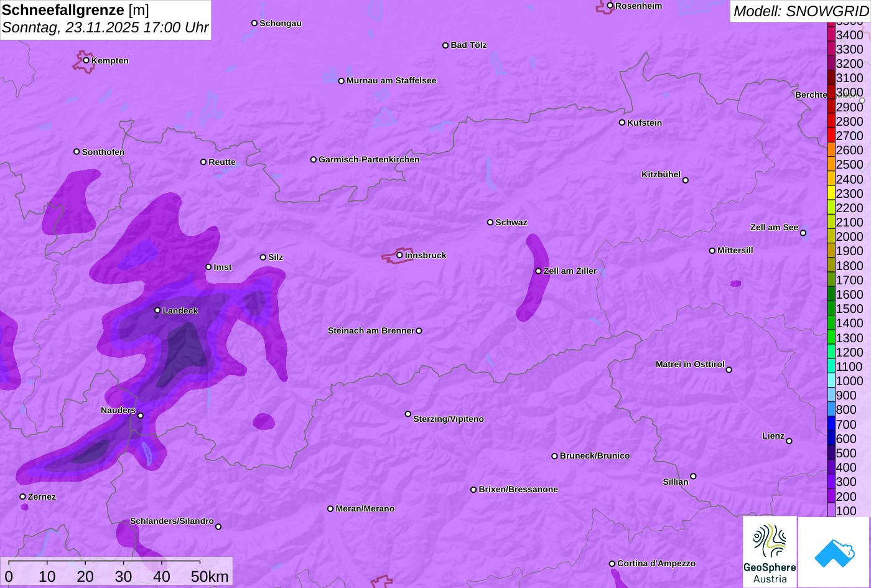Click the Murnau am Staffelsee label
Viewport: 871px width, 588px height.
(x=391, y=80)
